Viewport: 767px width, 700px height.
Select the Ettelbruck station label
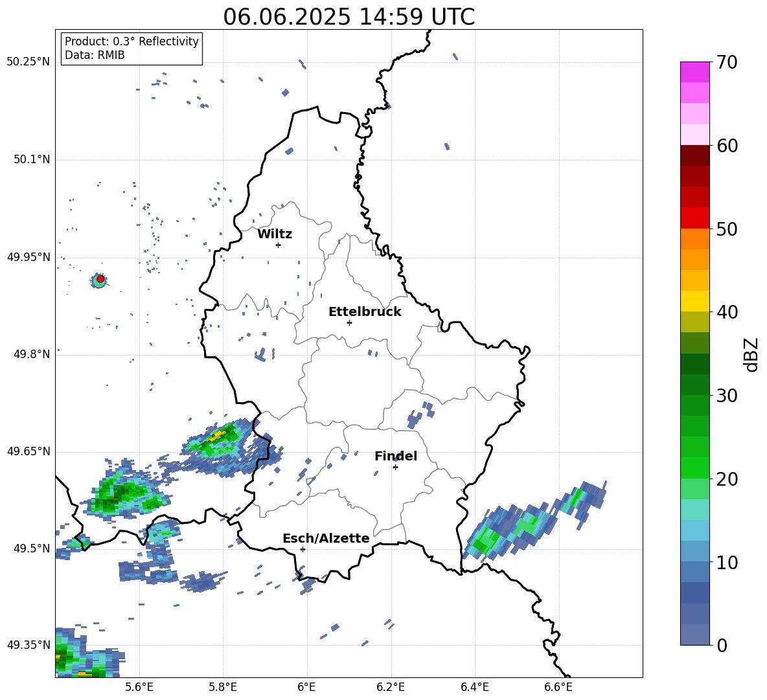(365, 312)
